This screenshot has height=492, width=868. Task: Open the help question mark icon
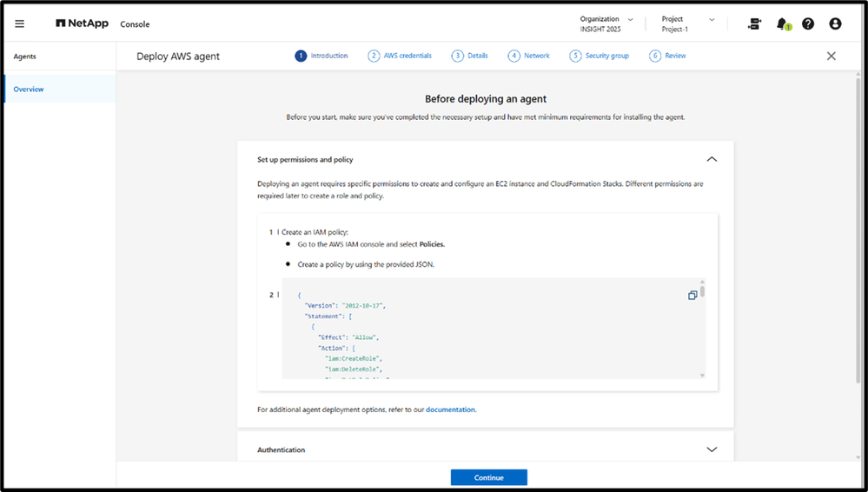[808, 24]
